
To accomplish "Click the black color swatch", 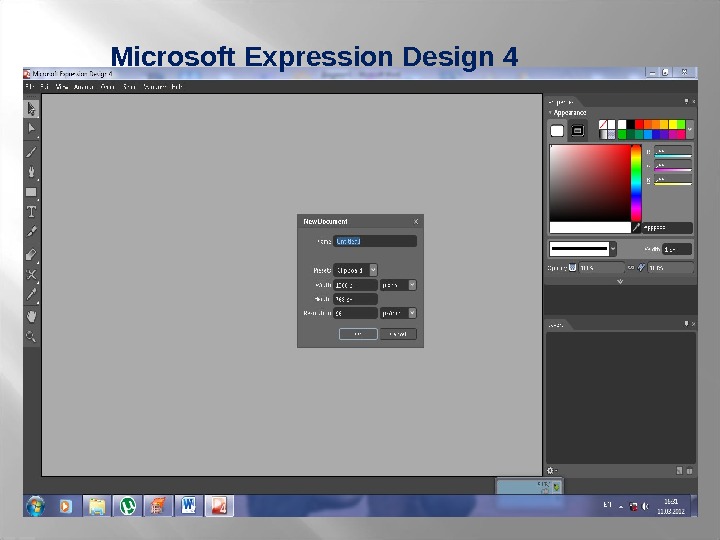I will pyautogui.click(x=630, y=124).
